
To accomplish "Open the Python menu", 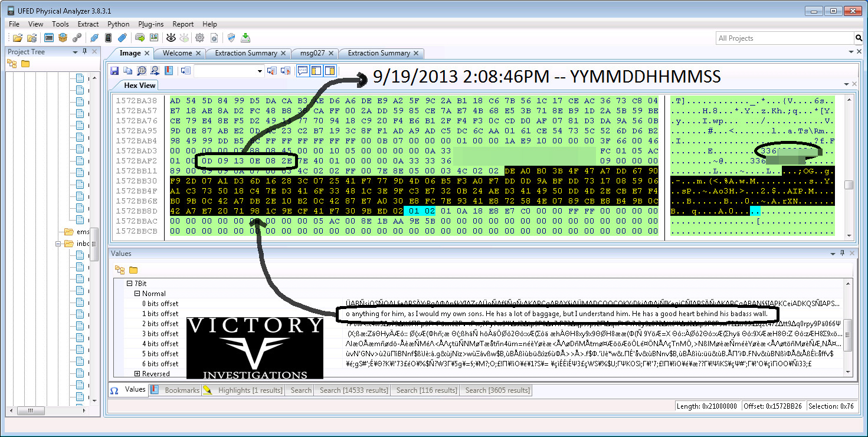I will 119,24.
